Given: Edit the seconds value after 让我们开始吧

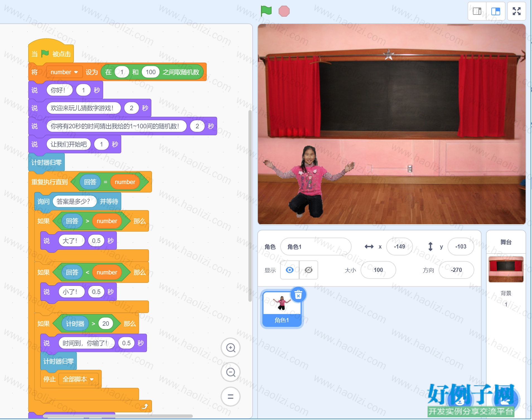Looking at the screenshot, I should coord(101,144).
